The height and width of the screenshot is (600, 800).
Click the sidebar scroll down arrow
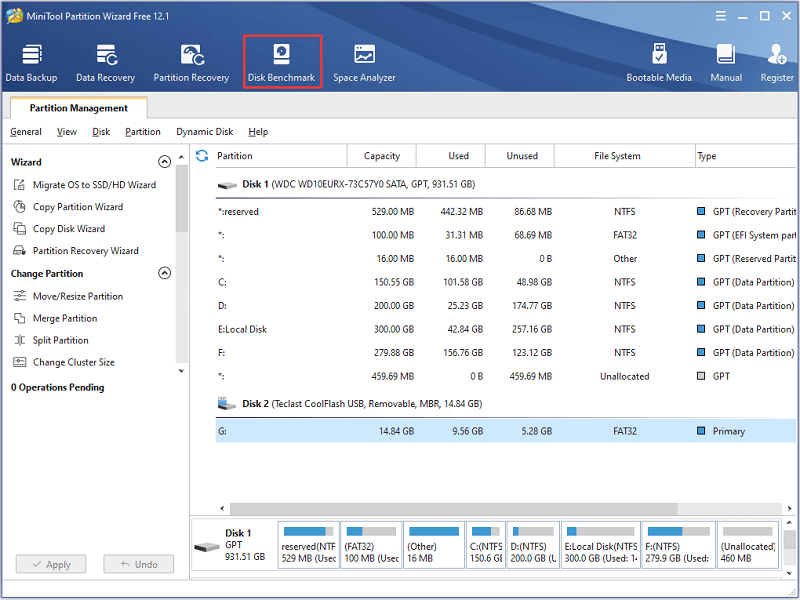[182, 371]
